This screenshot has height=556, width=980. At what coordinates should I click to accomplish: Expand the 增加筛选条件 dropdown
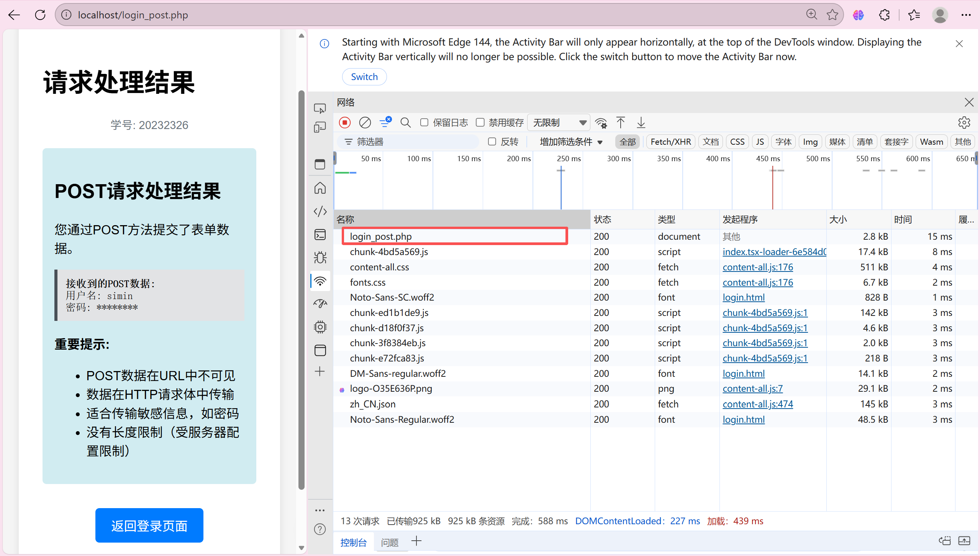click(571, 142)
